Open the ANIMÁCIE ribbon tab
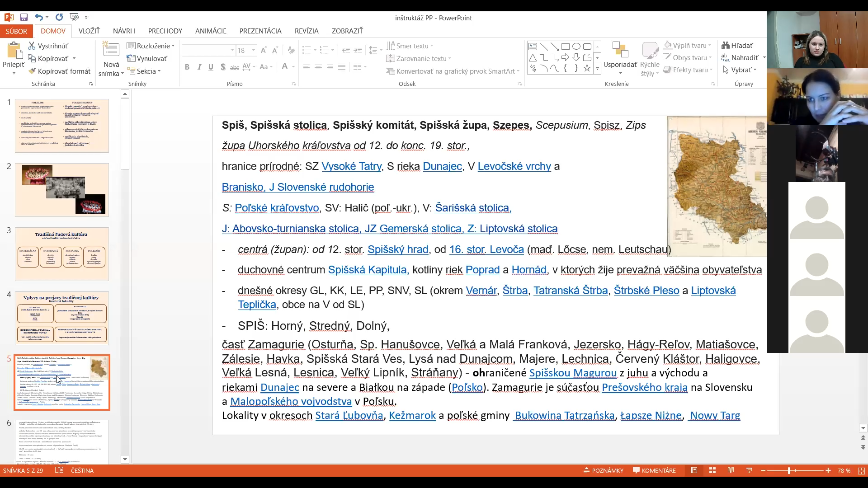The image size is (868, 488). pyautogui.click(x=211, y=31)
